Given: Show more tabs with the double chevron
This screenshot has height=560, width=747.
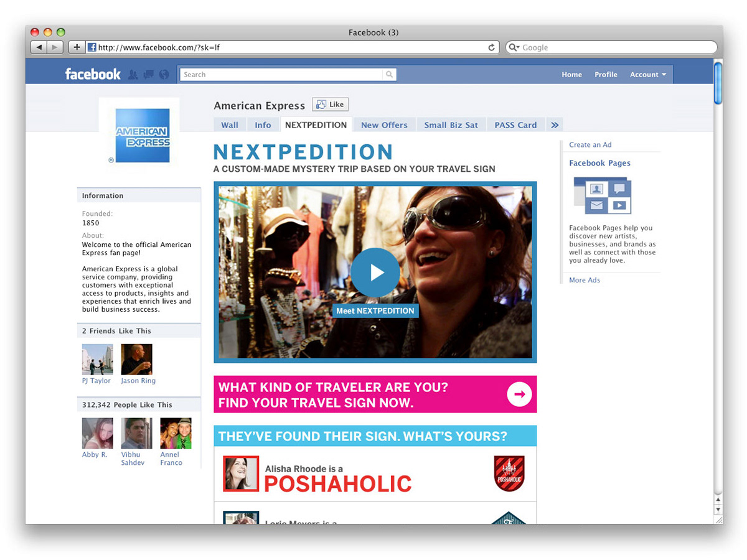Looking at the screenshot, I should pos(555,125).
